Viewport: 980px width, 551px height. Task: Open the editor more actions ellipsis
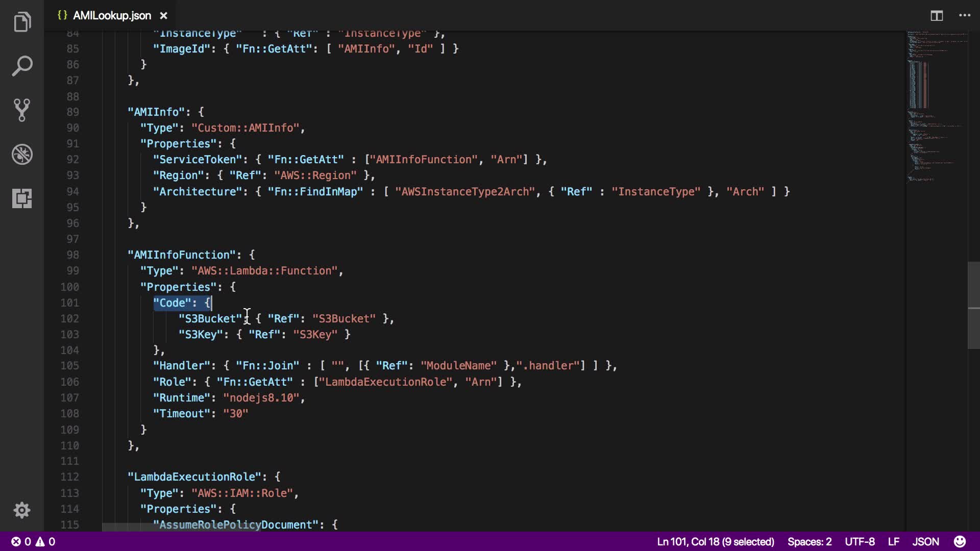click(x=965, y=16)
